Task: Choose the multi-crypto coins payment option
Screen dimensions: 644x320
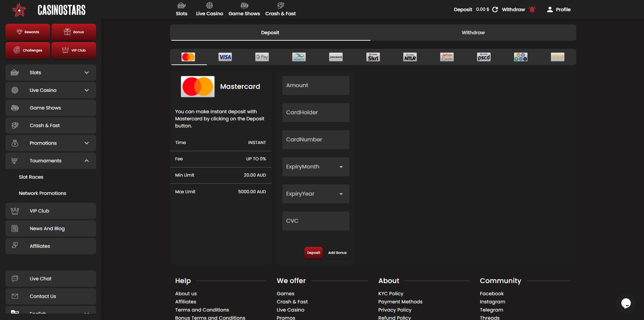Action: tap(520, 57)
